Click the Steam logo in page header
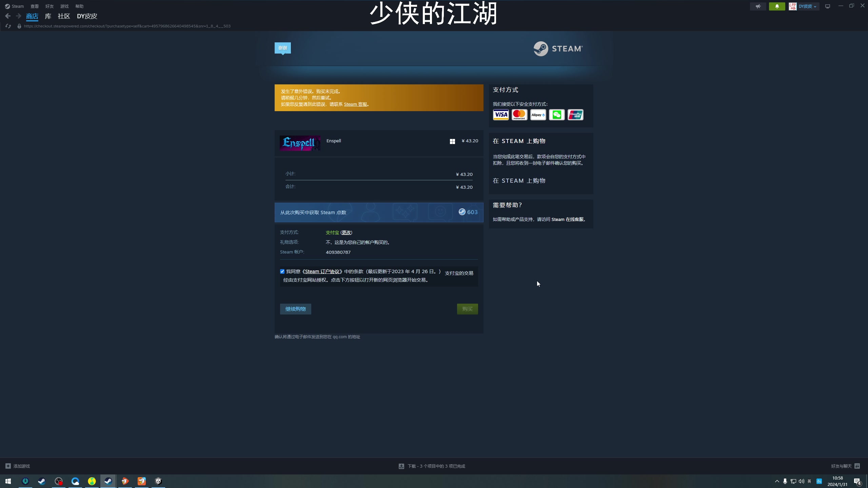 (x=558, y=49)
